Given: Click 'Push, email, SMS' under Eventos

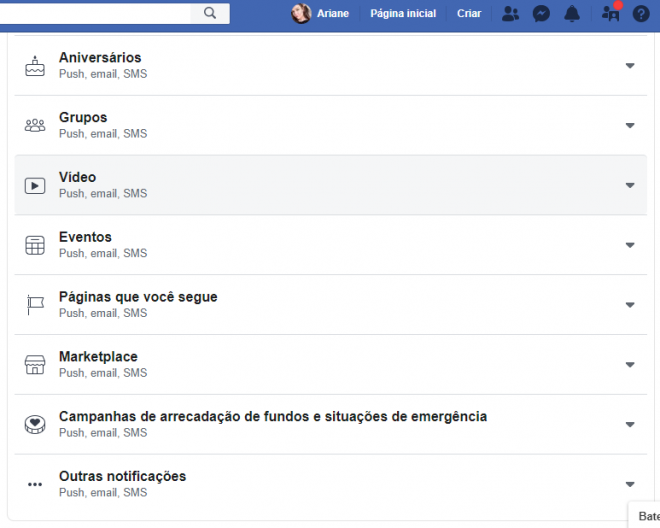Looking at the screenshot, I should [x=103, y=253].
